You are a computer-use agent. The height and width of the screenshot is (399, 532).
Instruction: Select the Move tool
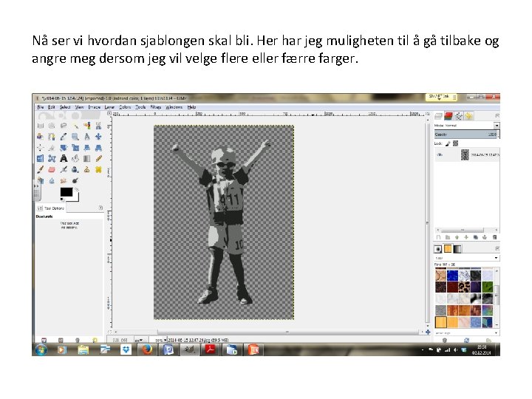tap(98, 137)
